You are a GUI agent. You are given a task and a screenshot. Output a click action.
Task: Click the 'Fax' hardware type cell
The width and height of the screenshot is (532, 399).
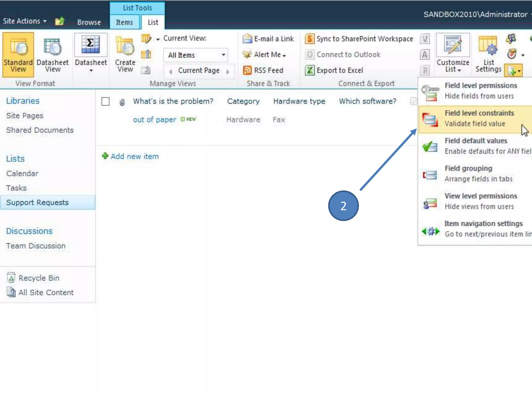coord(279,119)
